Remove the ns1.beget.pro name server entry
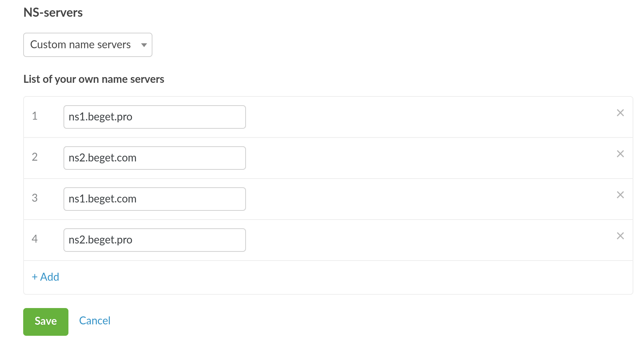 click(620, 113)
